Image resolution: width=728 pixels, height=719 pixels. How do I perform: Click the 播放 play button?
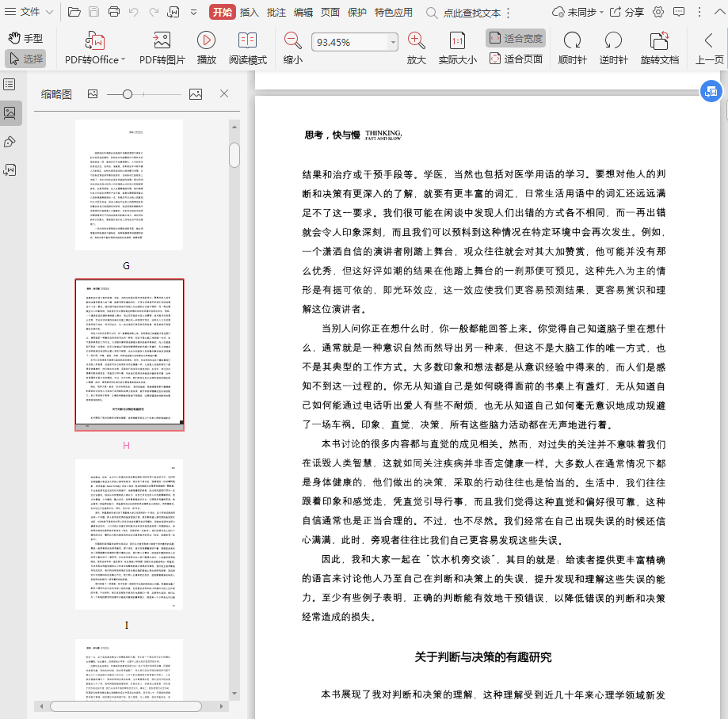pyautogui.click(x=207, y=48)
